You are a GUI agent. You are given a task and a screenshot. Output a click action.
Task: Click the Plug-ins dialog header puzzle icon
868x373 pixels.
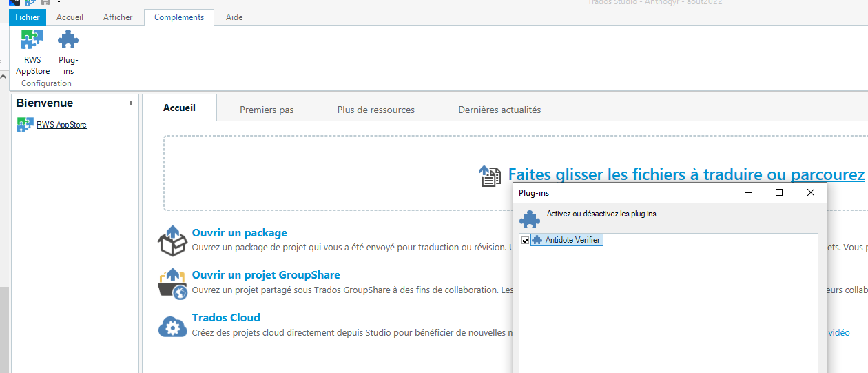[x=529, y=219]
